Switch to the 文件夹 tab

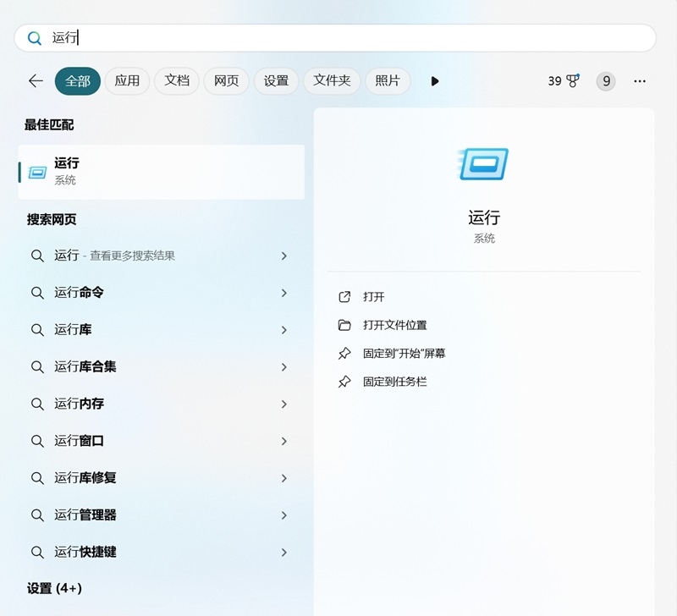click(332, 80)
